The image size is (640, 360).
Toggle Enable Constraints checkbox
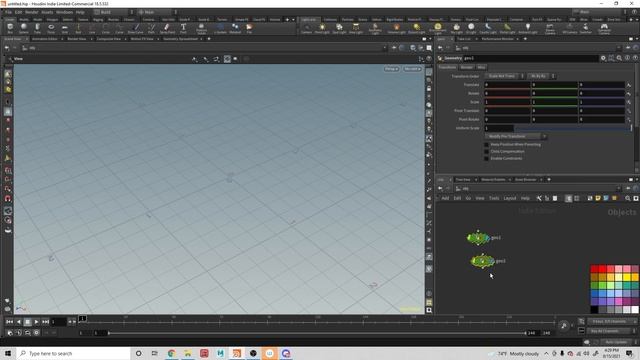coord(486,158)
